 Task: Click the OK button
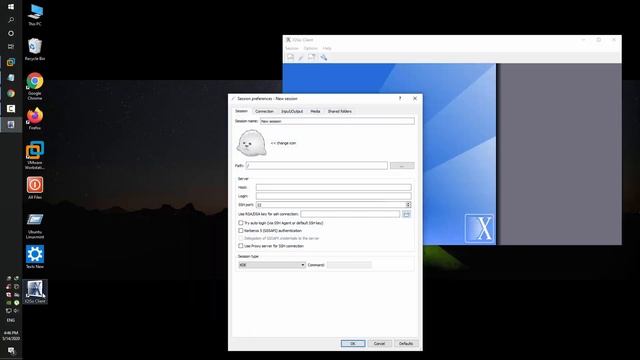tap(353, 344)
